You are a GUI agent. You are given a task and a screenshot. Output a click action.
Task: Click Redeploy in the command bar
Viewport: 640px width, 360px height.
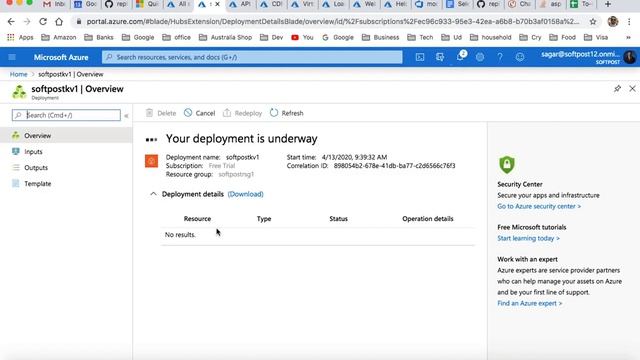coord(242,113)
